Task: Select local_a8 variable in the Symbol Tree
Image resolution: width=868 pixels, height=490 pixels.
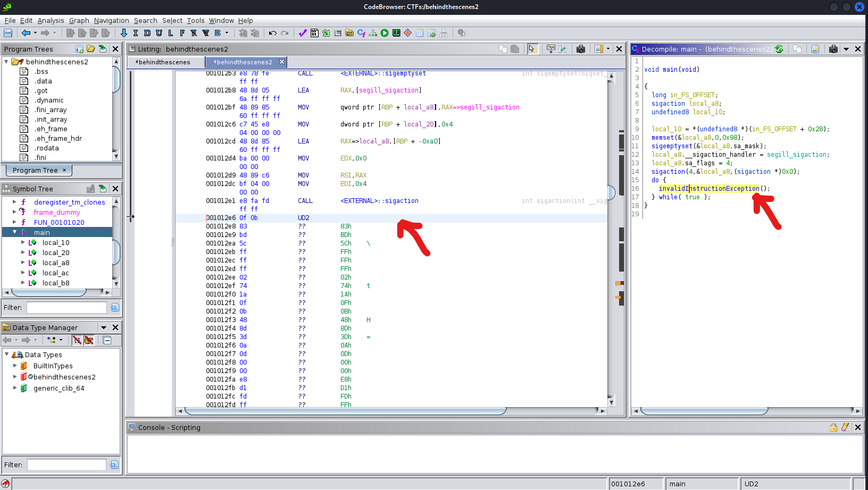Action: (56, 263)
